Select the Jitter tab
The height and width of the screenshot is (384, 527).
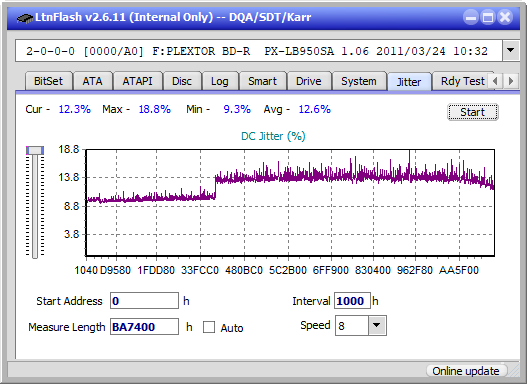(x=409, y=82)
